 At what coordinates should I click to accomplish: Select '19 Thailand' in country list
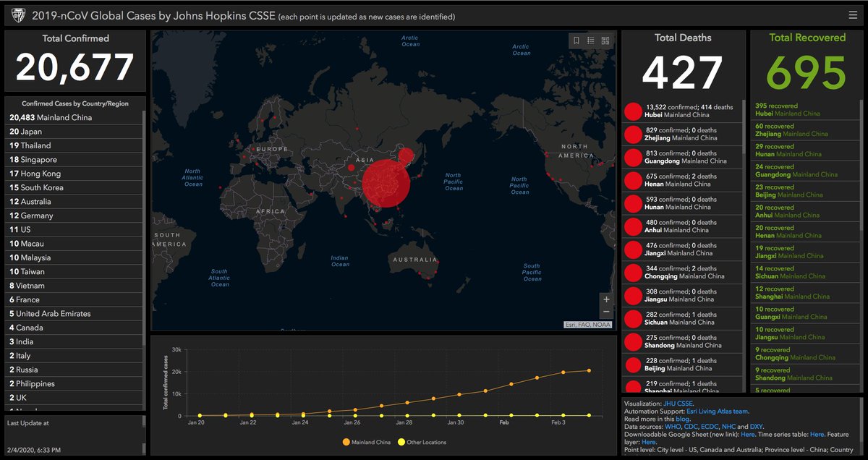(x=75, y=145)
